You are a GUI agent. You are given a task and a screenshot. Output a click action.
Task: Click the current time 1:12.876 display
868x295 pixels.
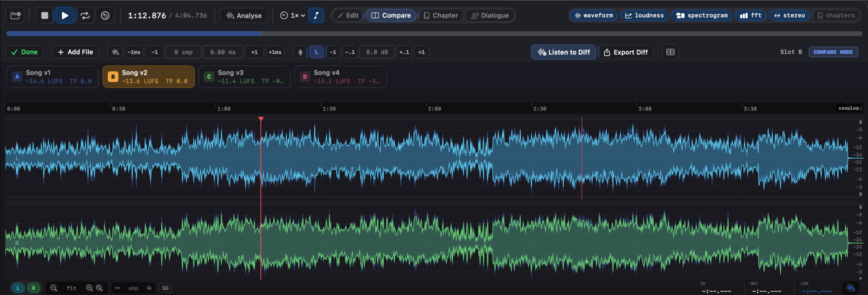pos(147,15)
